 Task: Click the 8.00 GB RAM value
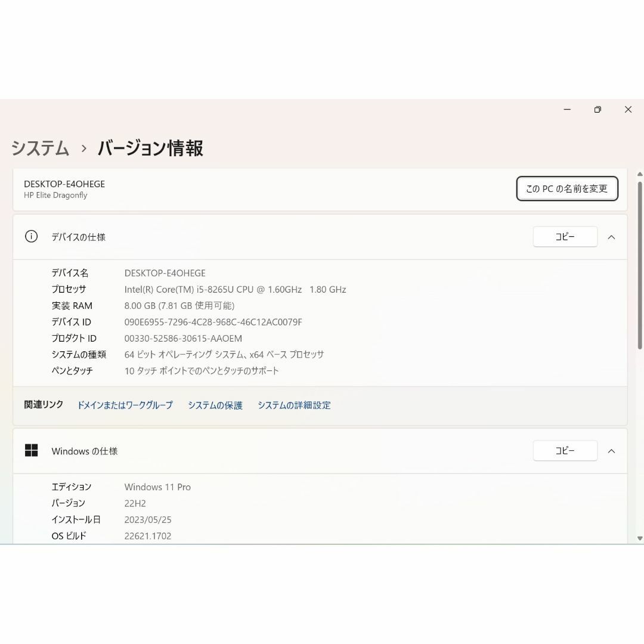tap(179, 305)
